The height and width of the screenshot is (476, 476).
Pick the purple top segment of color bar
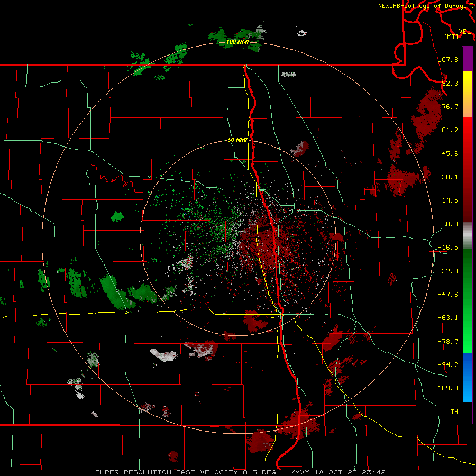click(467, 59)
